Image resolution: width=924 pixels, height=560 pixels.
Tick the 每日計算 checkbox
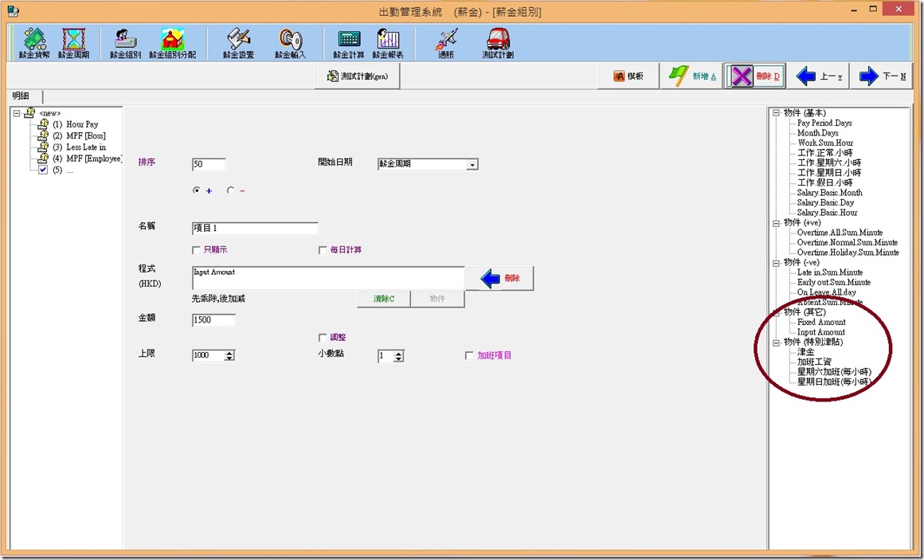323,250
